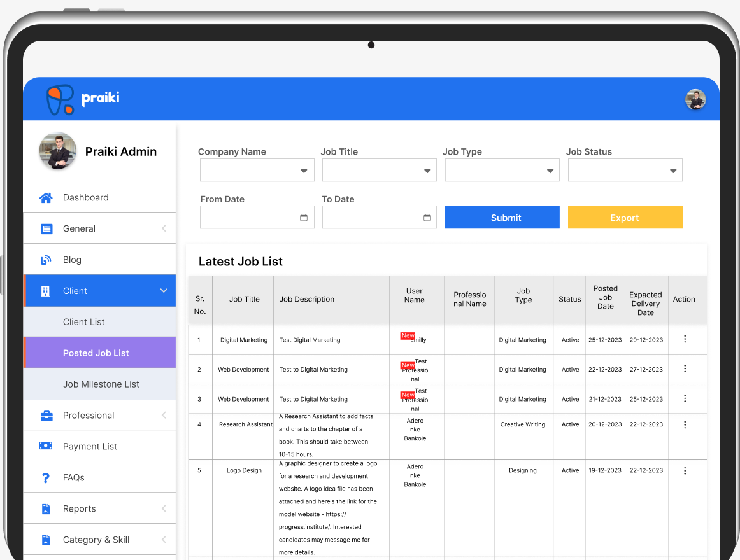This screenshot has height=560, width=740.
Task: Expand the General menu chevron
Action: 164,229
